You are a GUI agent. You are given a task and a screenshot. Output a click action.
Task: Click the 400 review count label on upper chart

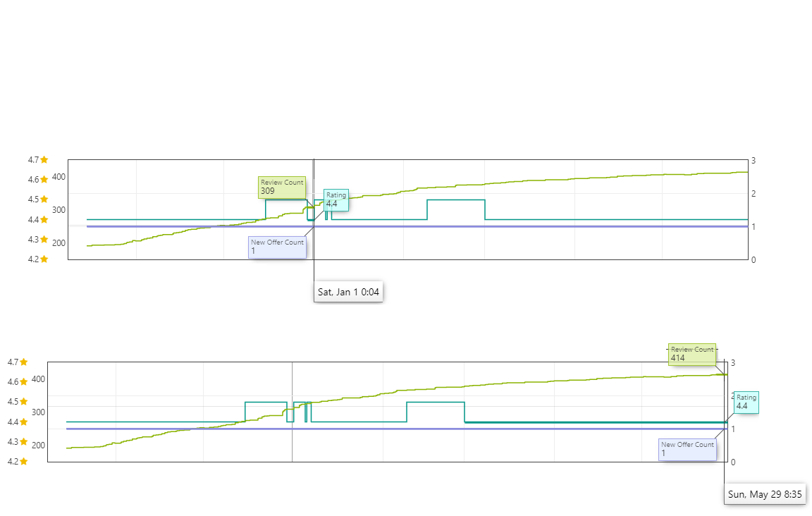coord(59,177)
